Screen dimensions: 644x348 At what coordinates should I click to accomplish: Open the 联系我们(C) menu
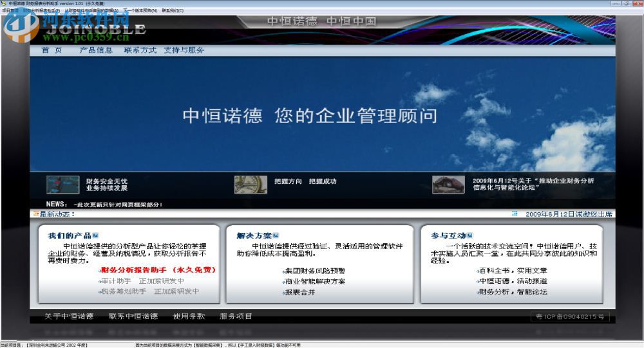(173, 11)
